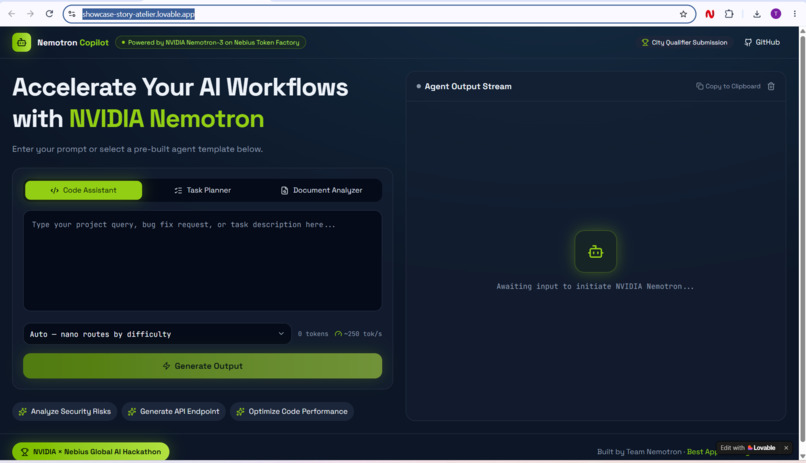Click the Agent Output Stream heading
Viewport: 806px width, 463px height.
point(468,86)
